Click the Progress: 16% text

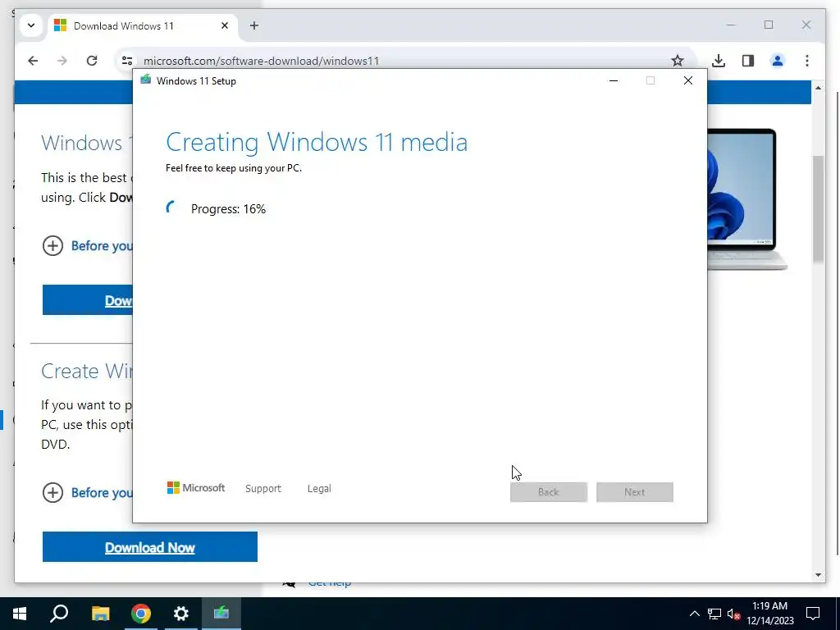(228, 209)
